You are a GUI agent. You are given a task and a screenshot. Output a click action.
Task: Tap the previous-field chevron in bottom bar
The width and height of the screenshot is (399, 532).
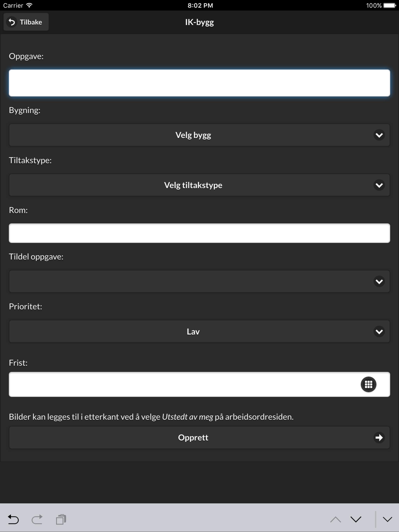click(336, 520)
